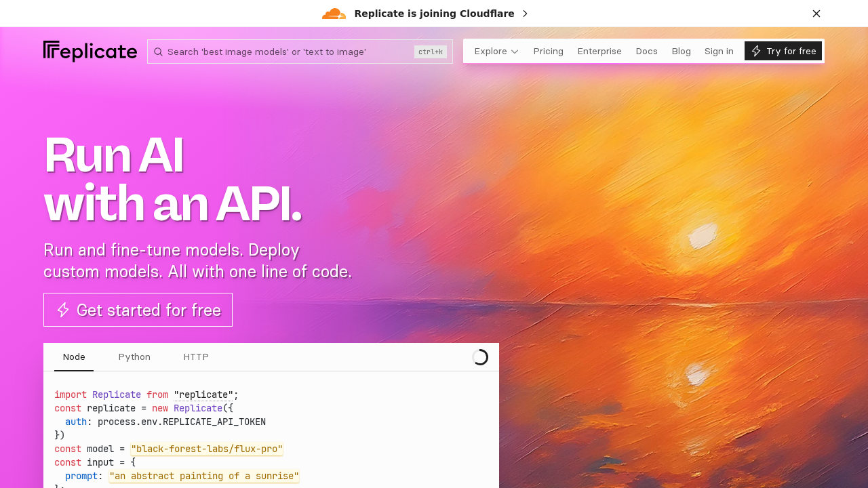
Task: Sign in to Replicate
Action: 719,51
